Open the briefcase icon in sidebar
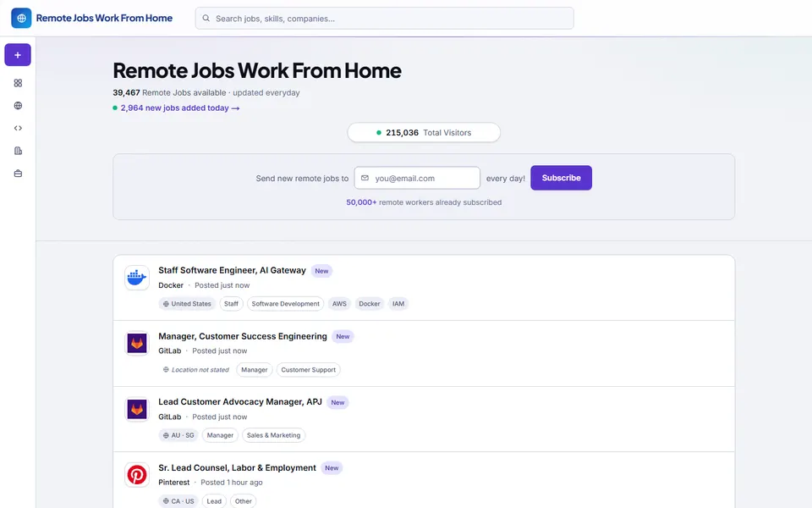The width and height of the screenshot is (812, 508). click(18, 174)
